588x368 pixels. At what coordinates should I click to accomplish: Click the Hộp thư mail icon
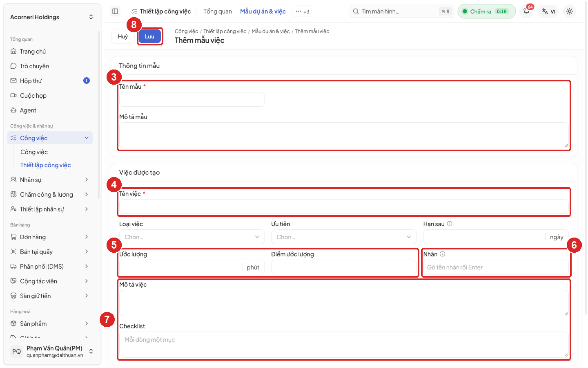13,81
